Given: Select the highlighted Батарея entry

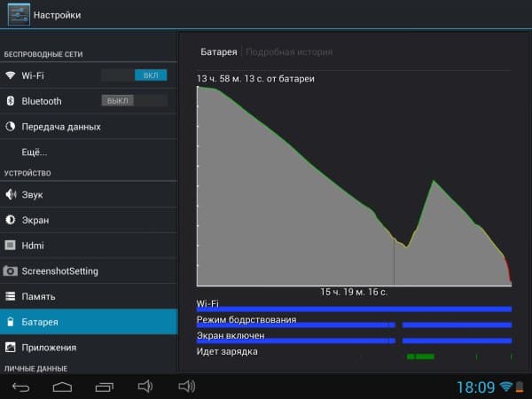Looking at the screenshot, I should click(89, 322).
